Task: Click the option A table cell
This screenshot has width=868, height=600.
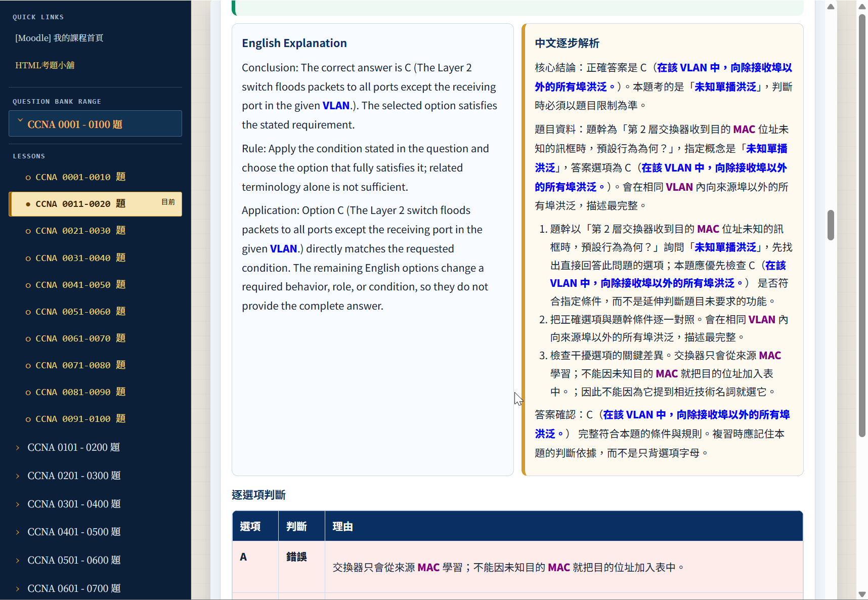Action: [x=255, y=567]
